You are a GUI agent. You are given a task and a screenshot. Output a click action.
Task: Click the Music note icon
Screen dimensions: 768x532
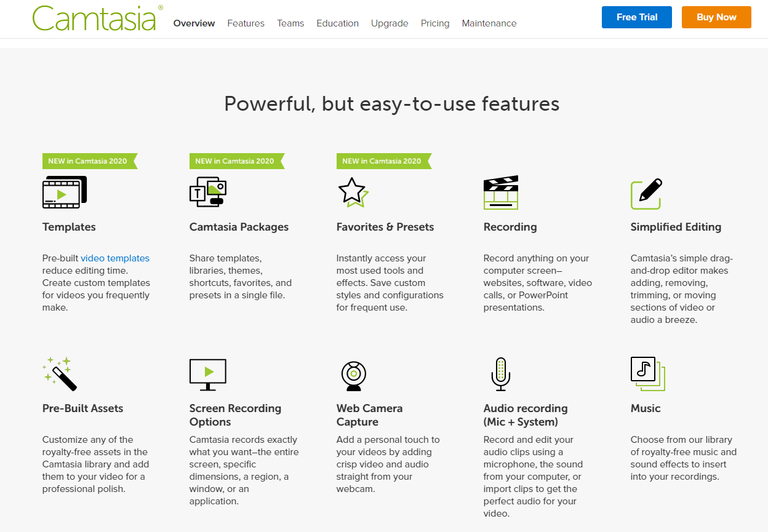click(647, 373)
